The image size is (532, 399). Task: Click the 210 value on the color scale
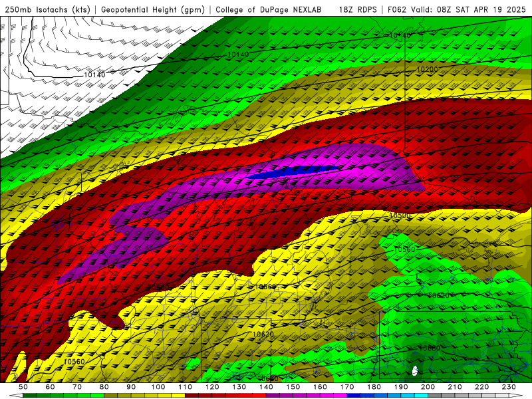[x=455, y=387]
